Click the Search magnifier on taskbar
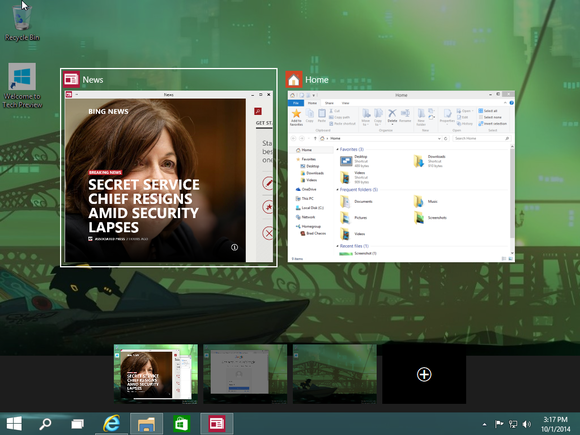Viewport: 580px width, 435px height. coord(45,424)
